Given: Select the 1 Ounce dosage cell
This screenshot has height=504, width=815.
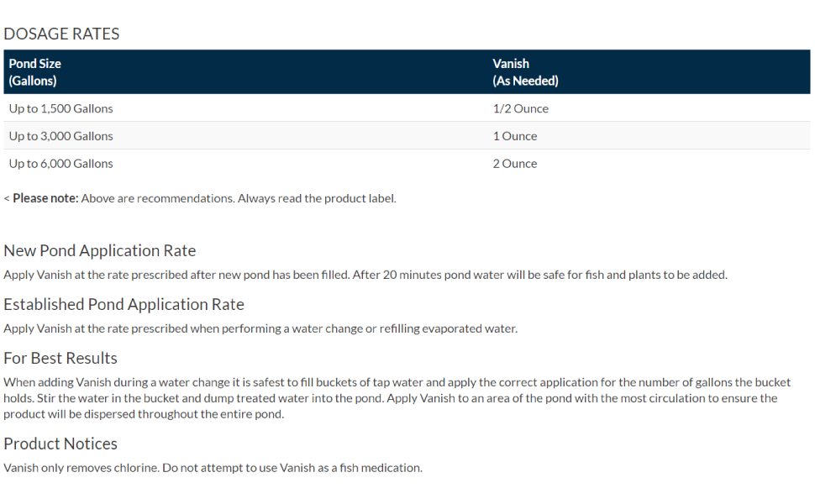Looking at the screenshot, I should click(x=514, y=136).
